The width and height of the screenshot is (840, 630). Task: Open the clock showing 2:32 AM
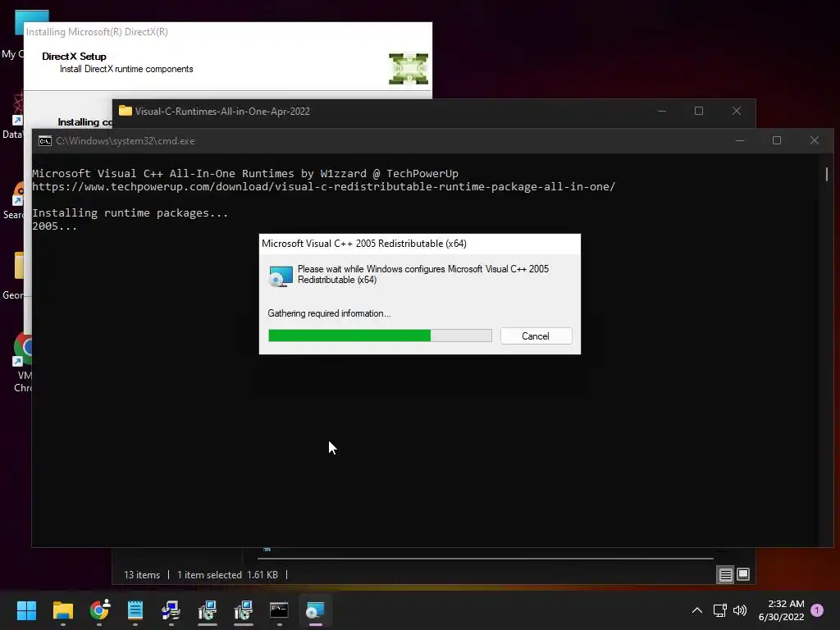(781, 610)
